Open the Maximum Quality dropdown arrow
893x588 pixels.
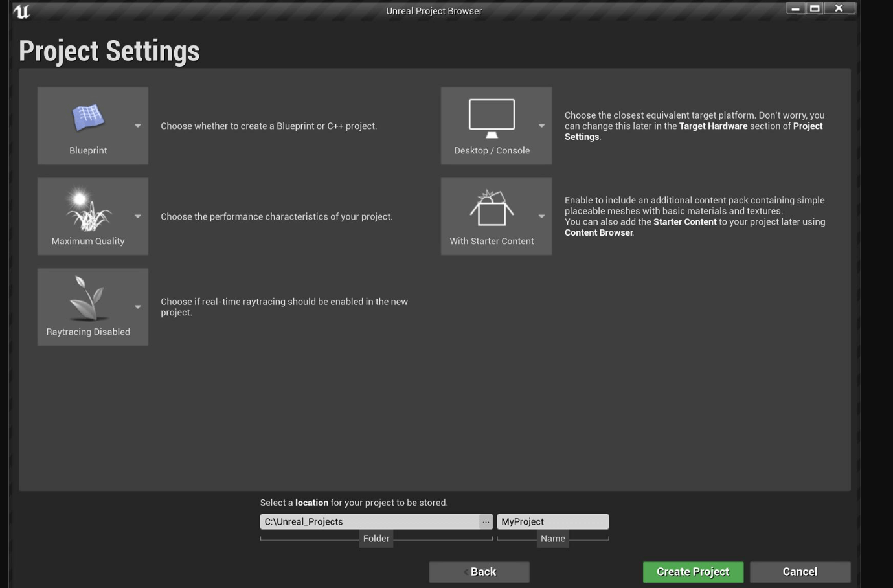[138, 216]
